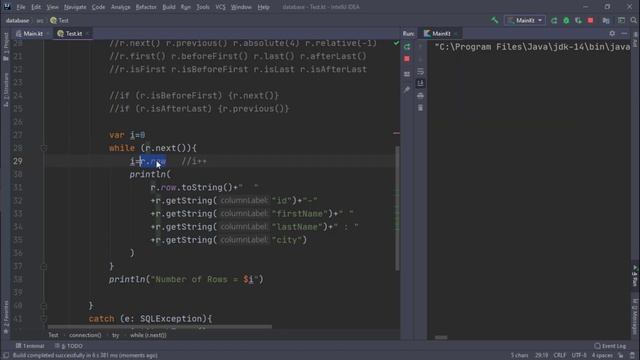Toggle Scroll to End in the Run console
This screenshot has width=640, height=360.
pyautogui.click(x=420, y=83)
